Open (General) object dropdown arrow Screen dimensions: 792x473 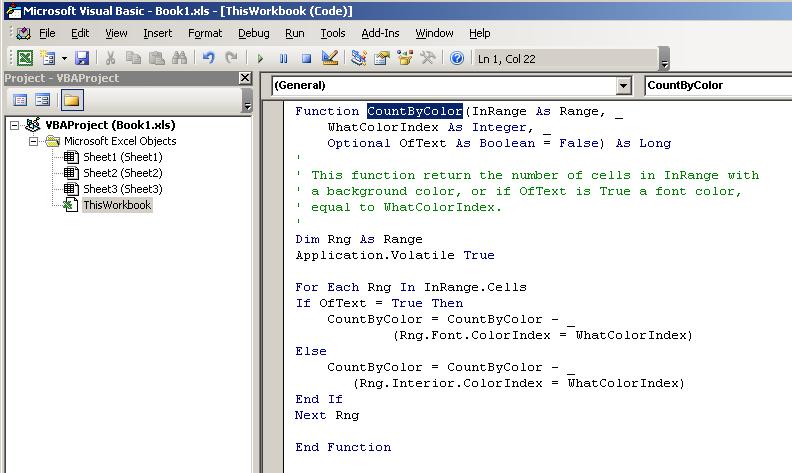pyautogui.click(x=624, y=85)
